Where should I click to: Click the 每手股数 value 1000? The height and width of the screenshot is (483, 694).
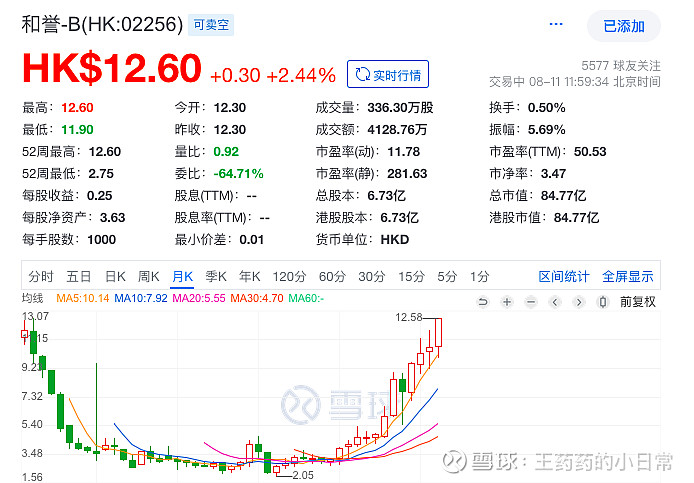tap(101, 240)
